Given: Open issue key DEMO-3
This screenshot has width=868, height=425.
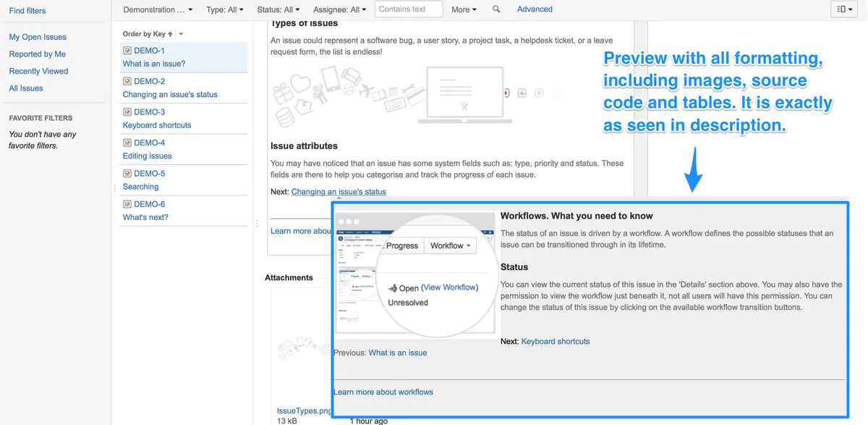Looking at the screenshot, I should click(149, 112).
